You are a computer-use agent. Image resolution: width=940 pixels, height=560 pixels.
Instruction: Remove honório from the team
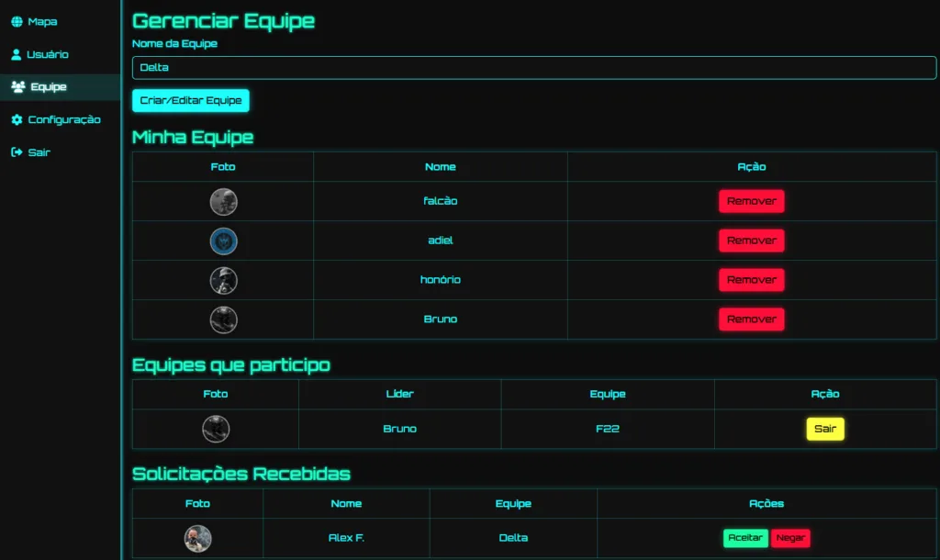[x=751, y=280]
